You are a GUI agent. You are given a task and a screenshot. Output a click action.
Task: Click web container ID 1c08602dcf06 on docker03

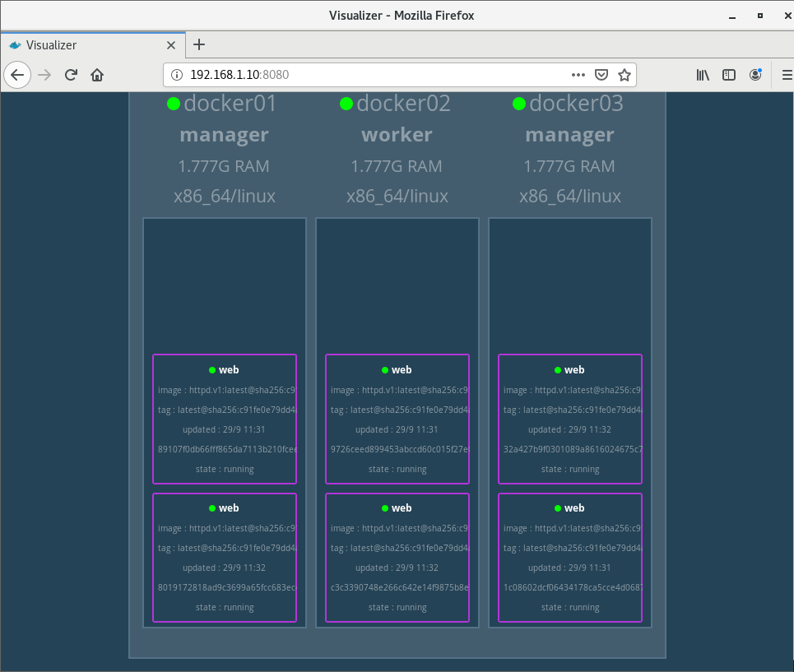pos(573,587)
